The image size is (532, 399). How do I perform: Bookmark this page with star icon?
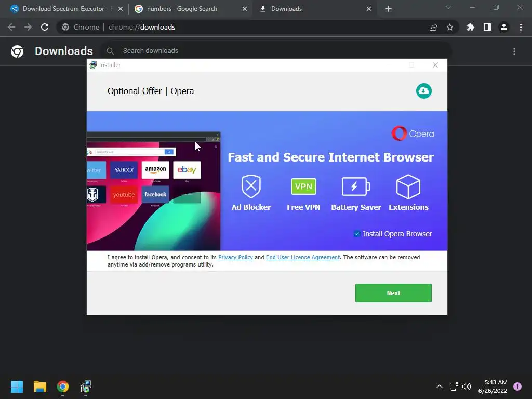[x=450, y=27]
